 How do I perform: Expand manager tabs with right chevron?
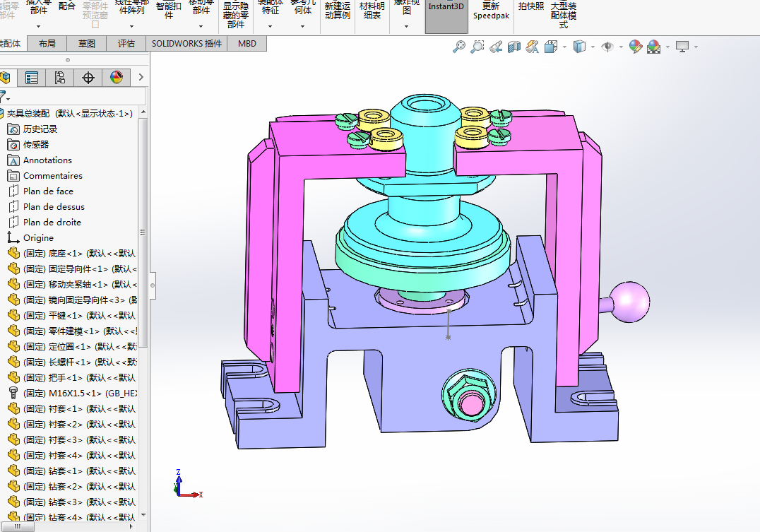pos(141,77)
